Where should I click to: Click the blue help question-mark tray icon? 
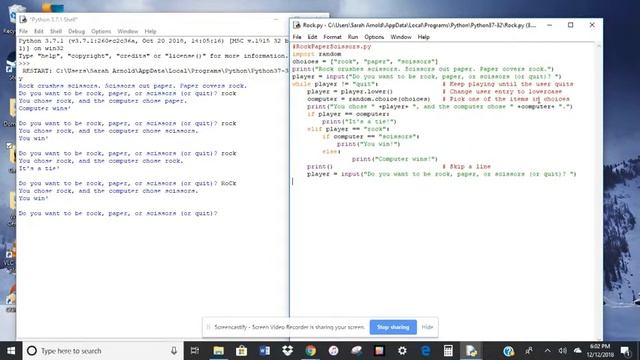(508, 351)
